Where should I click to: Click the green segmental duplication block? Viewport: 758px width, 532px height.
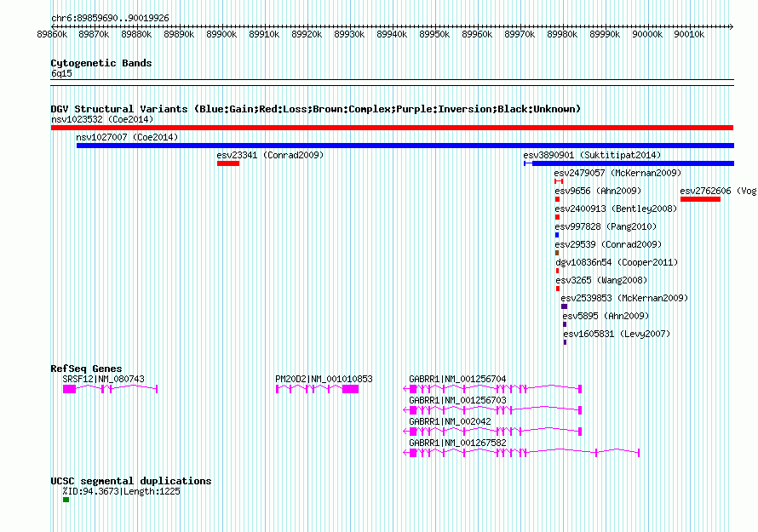click(66, 500)
